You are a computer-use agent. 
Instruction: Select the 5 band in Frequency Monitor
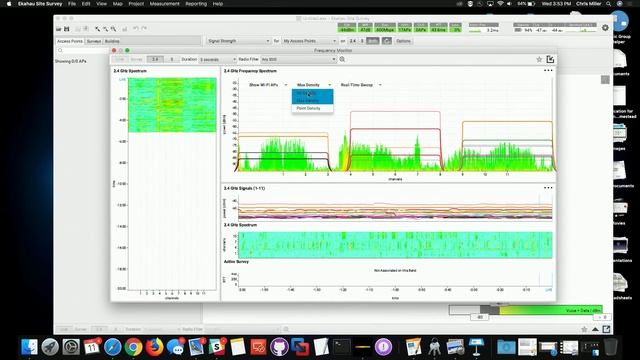(x=171, y=59)
